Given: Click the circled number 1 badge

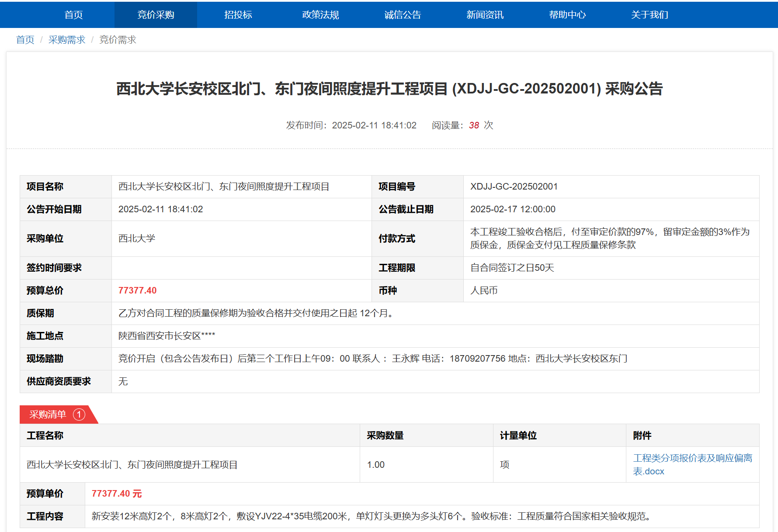Looking at the screenshot, I should [79, 415].
